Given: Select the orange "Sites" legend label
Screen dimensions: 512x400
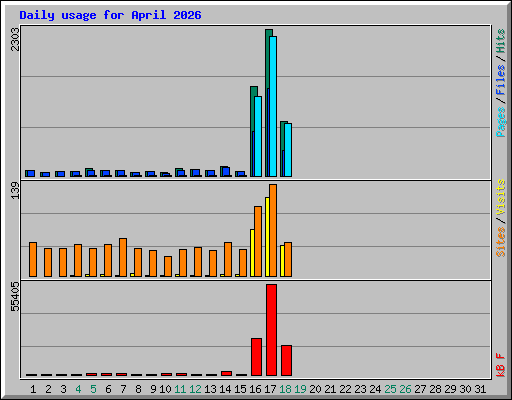Looking at the screenshot, I should coord(500,242).
